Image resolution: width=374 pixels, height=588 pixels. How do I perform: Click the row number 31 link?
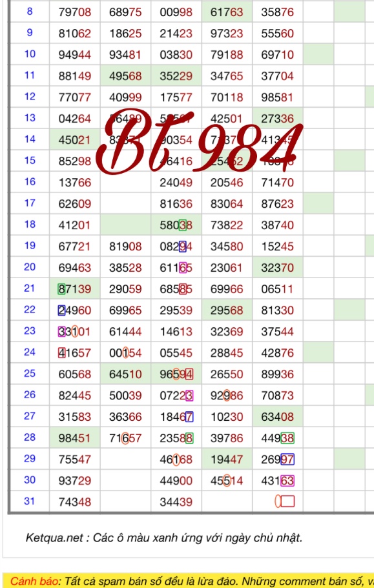(30, 501)
